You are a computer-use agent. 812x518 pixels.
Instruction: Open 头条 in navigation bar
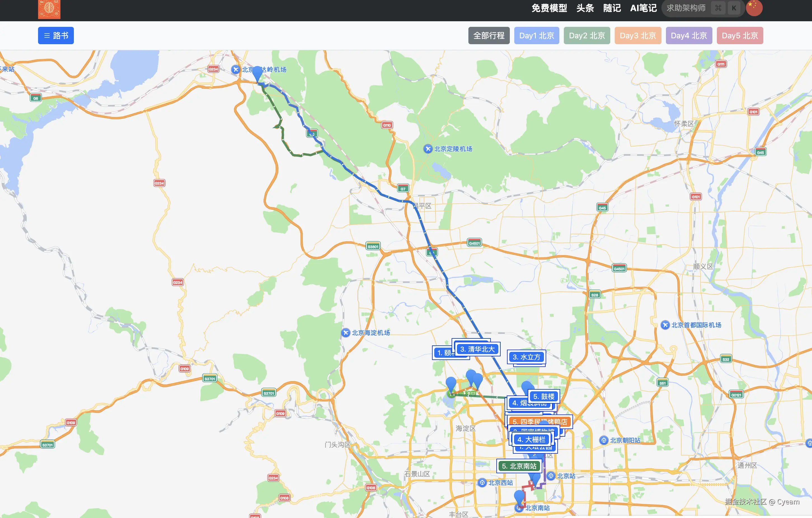(585, 8)
